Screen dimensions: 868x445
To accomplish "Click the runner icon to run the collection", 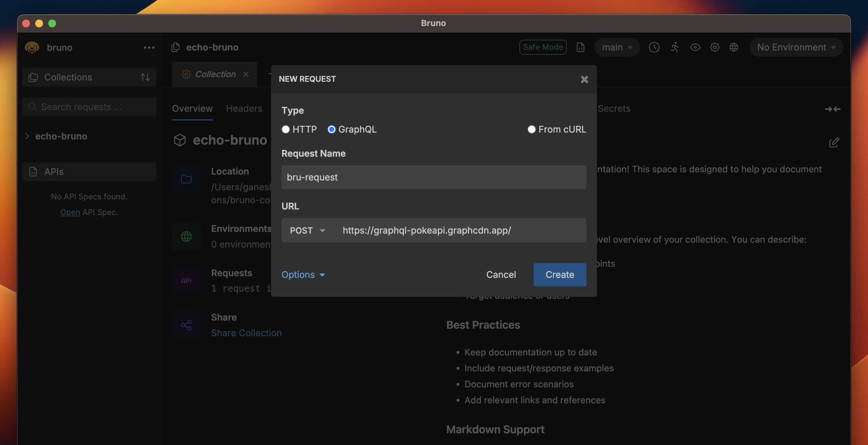I will tap(674, 47).
